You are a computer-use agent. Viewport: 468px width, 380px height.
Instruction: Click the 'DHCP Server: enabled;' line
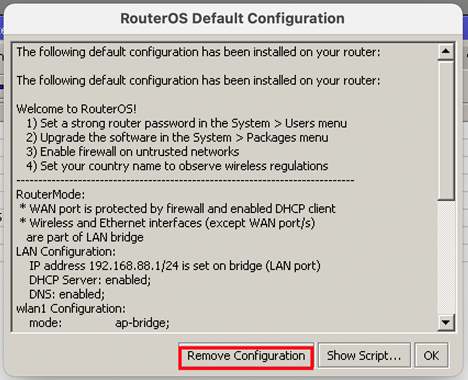pos(90,280)
